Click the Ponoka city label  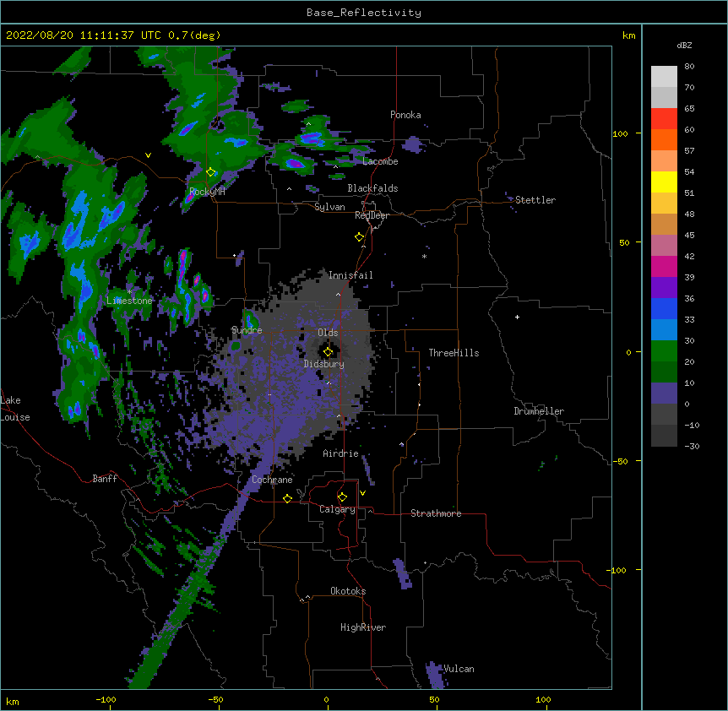(x=405, y=115)
